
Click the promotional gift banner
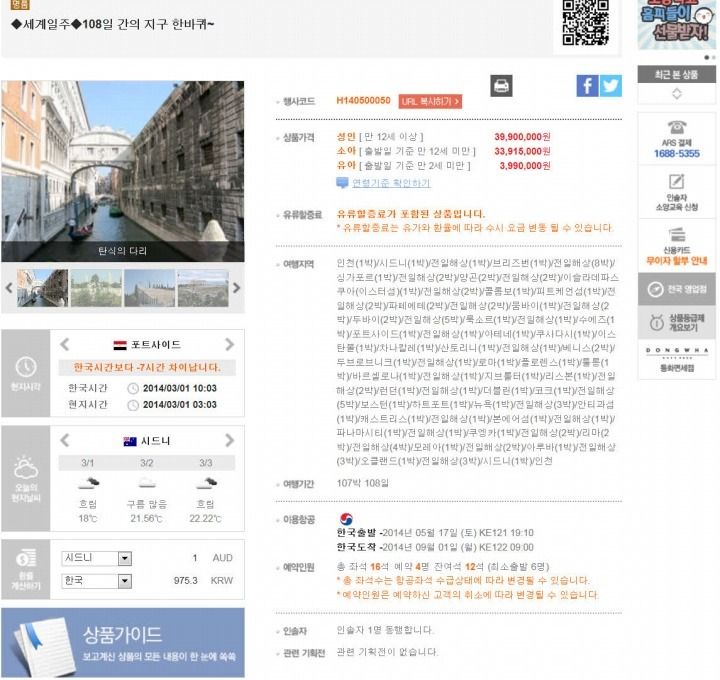pos(677,24)
